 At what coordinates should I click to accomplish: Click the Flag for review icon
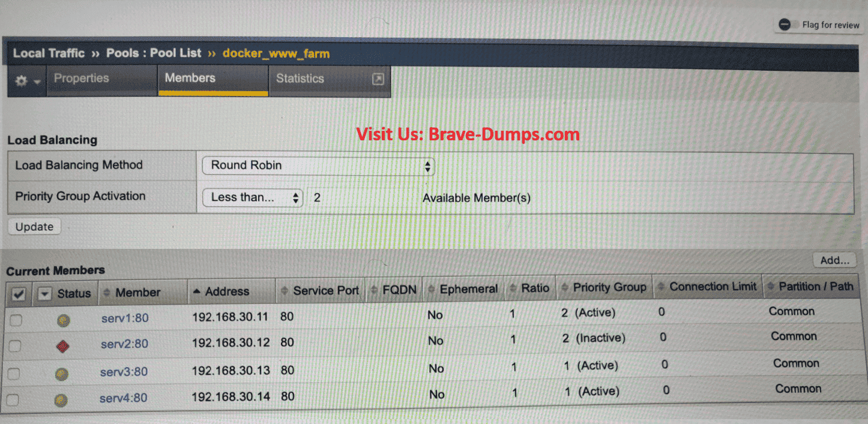pos(785,25)
